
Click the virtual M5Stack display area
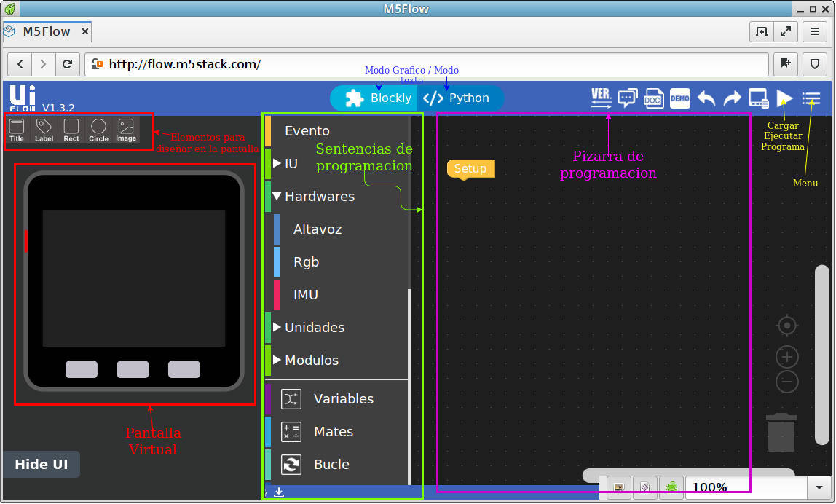coord(134,278)
